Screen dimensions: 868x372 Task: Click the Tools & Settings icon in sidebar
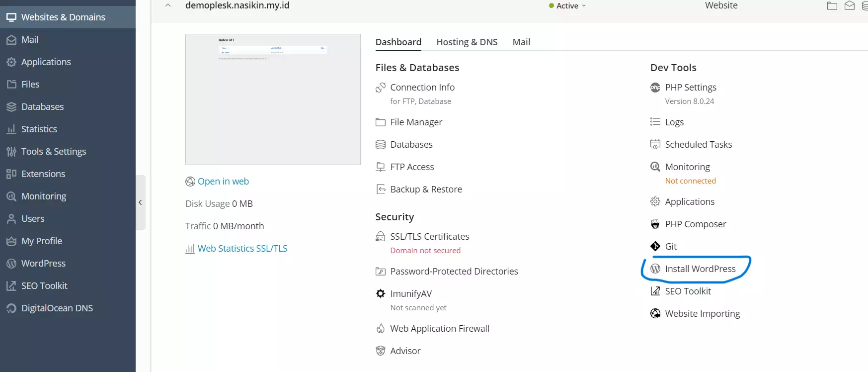(x=11, y=152)
